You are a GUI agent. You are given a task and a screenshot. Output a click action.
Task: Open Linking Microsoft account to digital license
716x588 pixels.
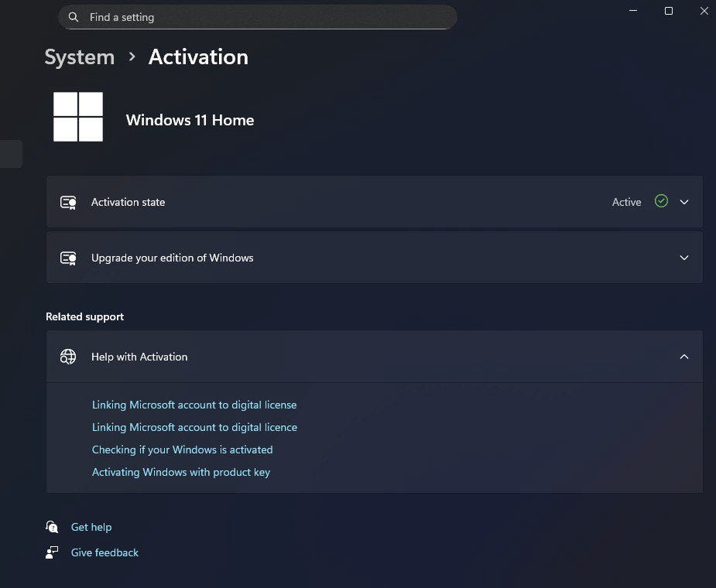pyautogui.click(x=194, y=405)
